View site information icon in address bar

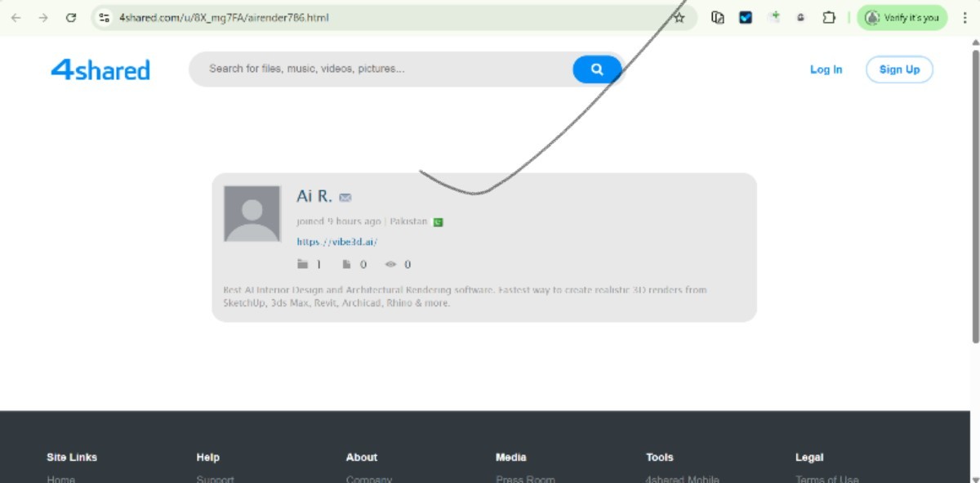click(104, 17)
